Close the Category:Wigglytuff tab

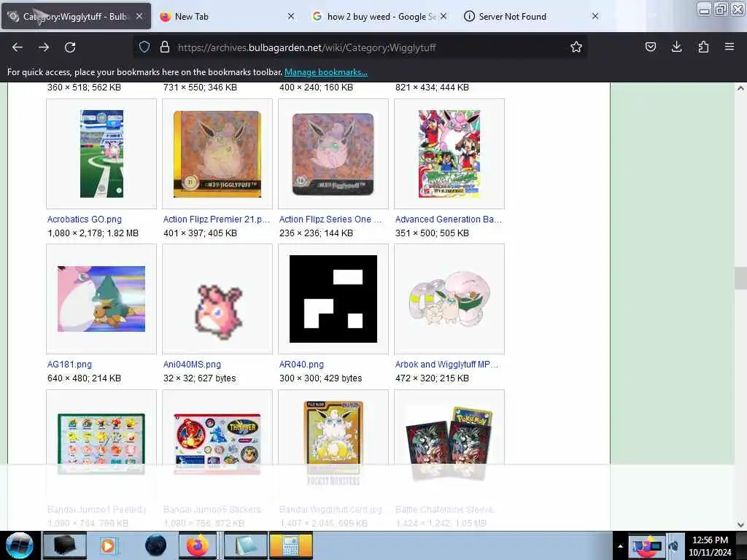[x=139, y=16]
